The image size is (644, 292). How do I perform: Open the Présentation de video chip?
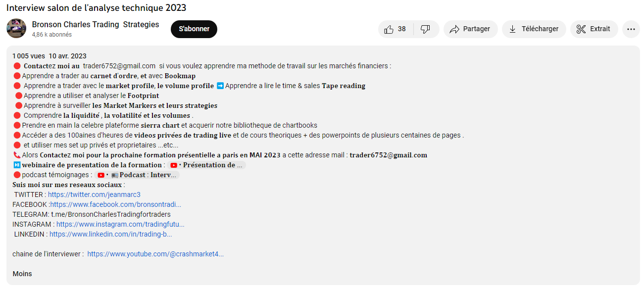point(206,165)
